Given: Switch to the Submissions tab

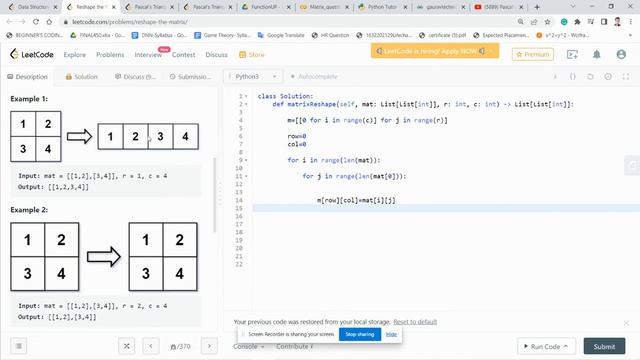Looking at the screenshot, I should (190, 77).
